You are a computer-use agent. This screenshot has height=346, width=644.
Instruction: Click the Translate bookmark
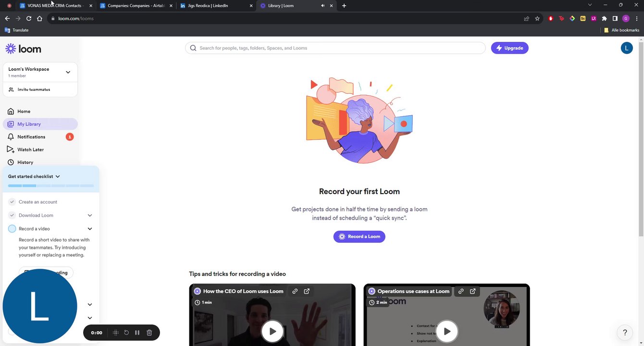17,30
